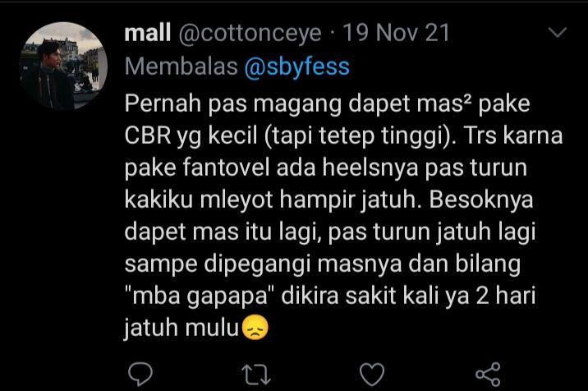
Task: Click the text 'pake fantovel ada heelsnya'
Action: [x=272, y=168]
